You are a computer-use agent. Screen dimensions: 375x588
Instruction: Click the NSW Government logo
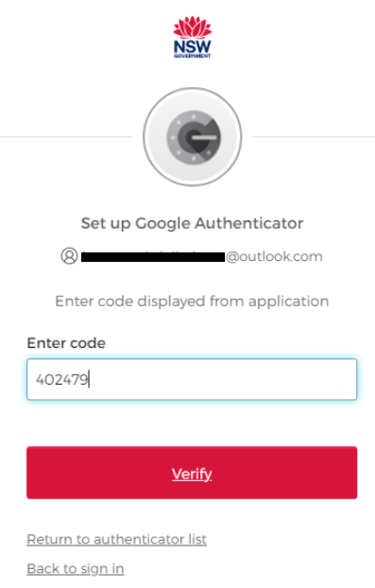tap(192, 37)
